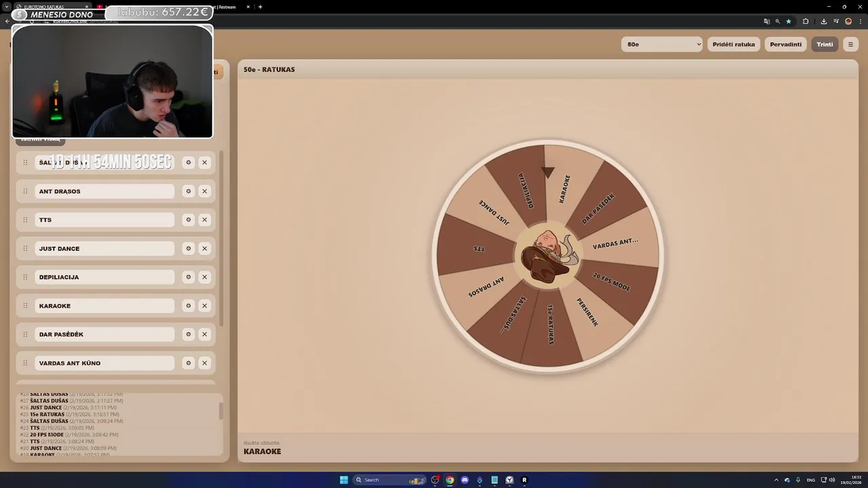Click the taskbar Search box

point(390,480)
